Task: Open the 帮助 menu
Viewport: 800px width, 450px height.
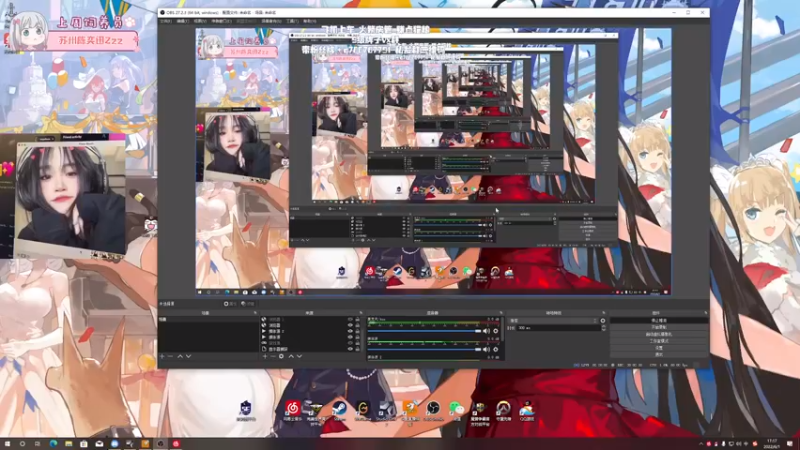Action: click(x=309, y=21)
